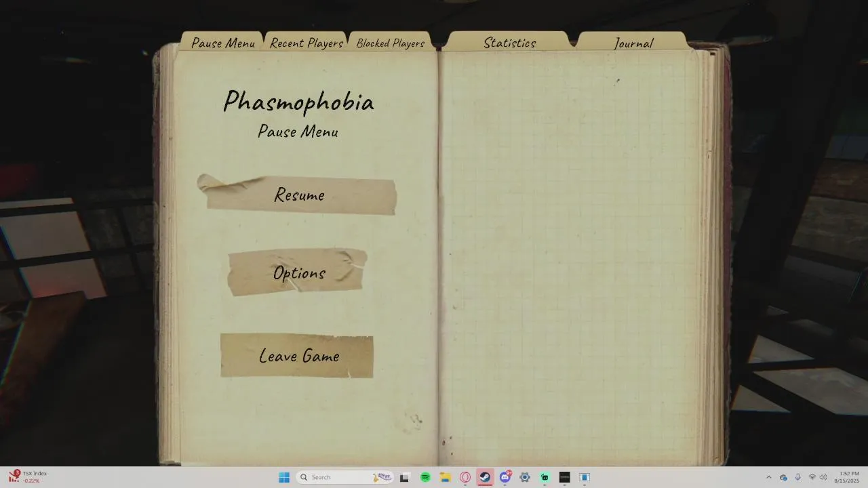Click the Resume button
The width and height of the screenshot is (868, 488).
pos(297,195)
